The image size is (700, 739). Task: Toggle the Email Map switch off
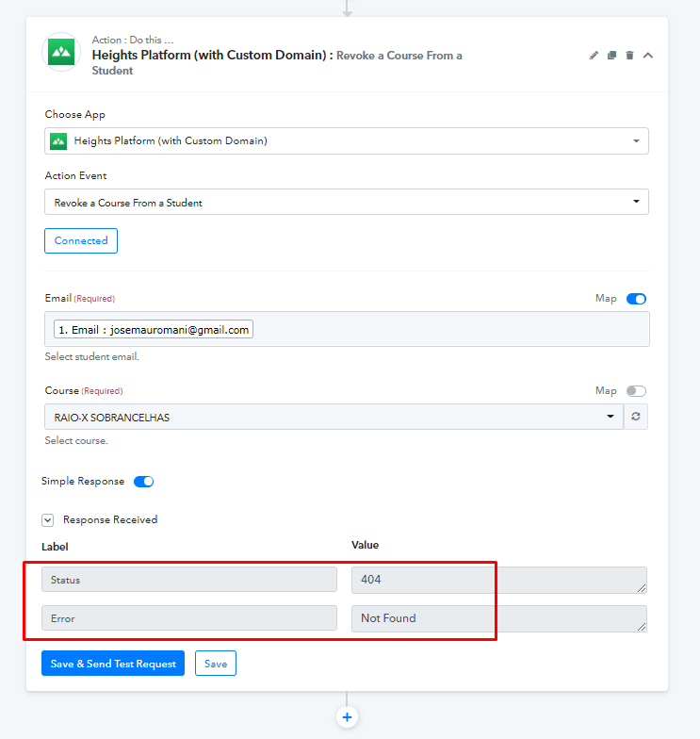coord(636,299)
